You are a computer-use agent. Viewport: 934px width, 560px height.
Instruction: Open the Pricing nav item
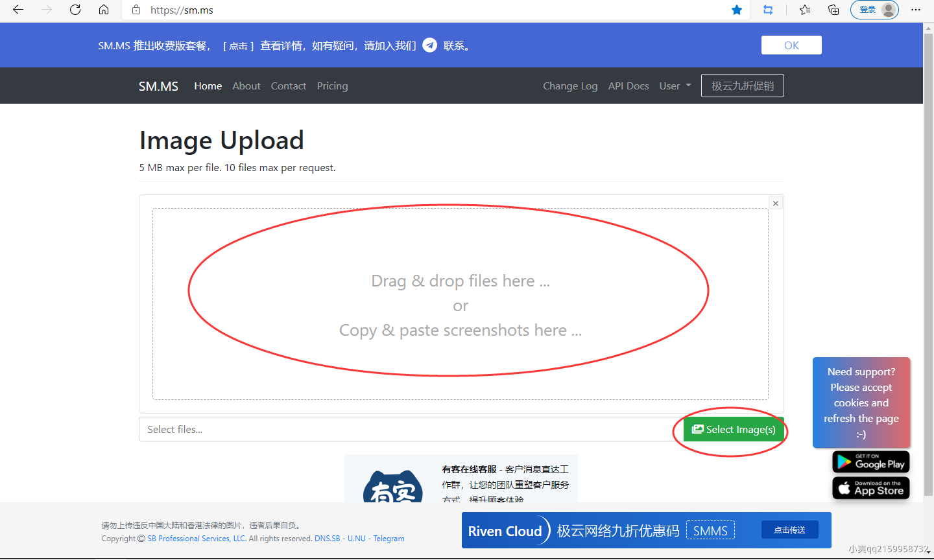tap(332, 86)
